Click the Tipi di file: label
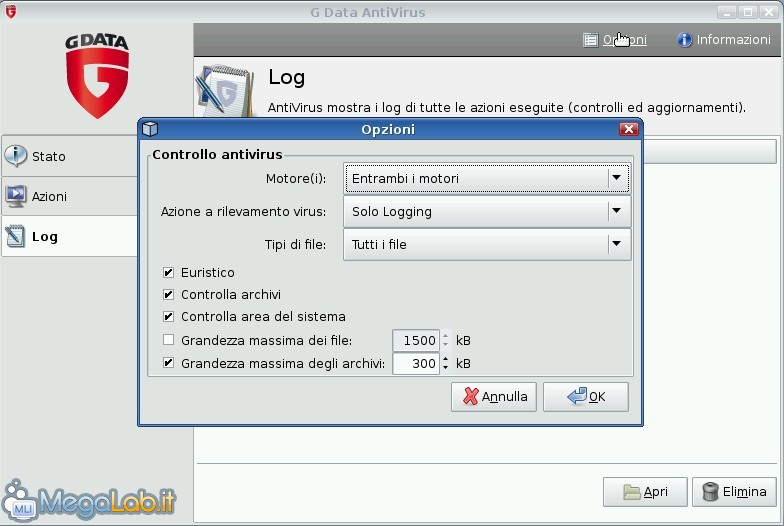This screenshot has width=784, height=526. coord(295,244)
